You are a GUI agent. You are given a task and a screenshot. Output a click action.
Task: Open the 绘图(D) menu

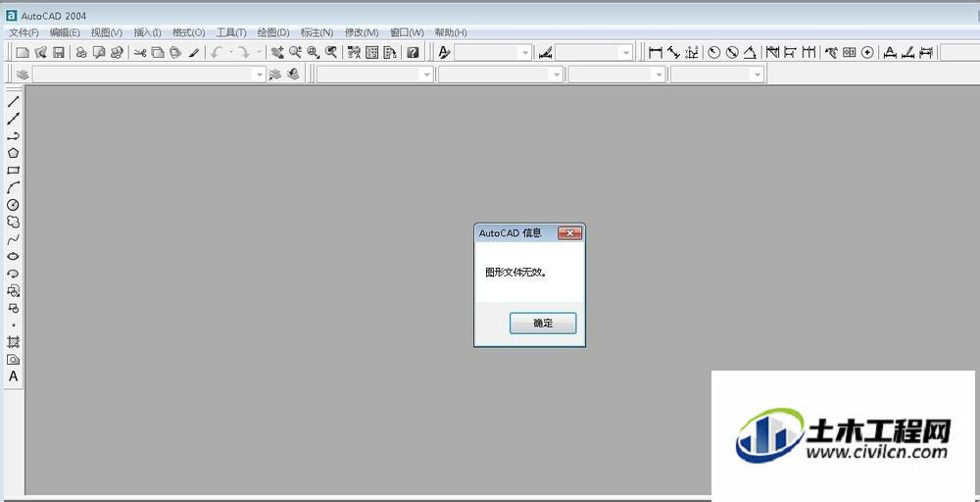click(x=273, y=32)
